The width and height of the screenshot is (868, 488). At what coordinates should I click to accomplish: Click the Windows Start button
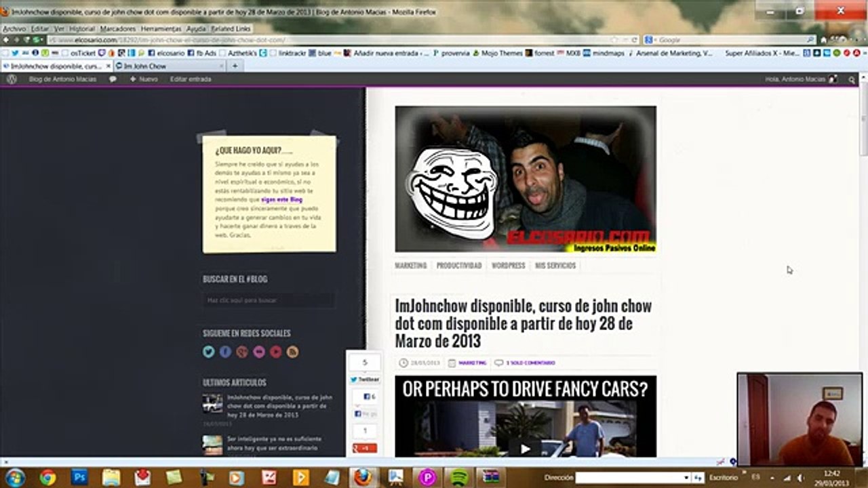[x=14, y=477]
